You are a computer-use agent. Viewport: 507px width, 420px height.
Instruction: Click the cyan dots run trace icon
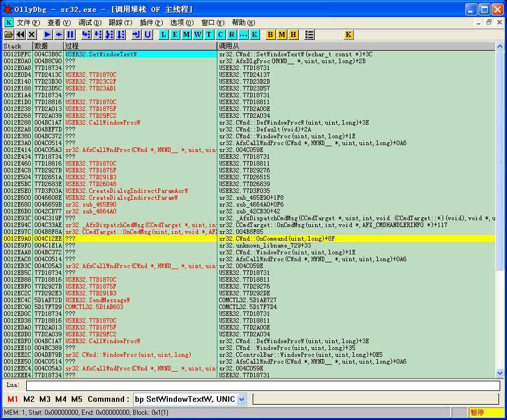tap(243, 34)
